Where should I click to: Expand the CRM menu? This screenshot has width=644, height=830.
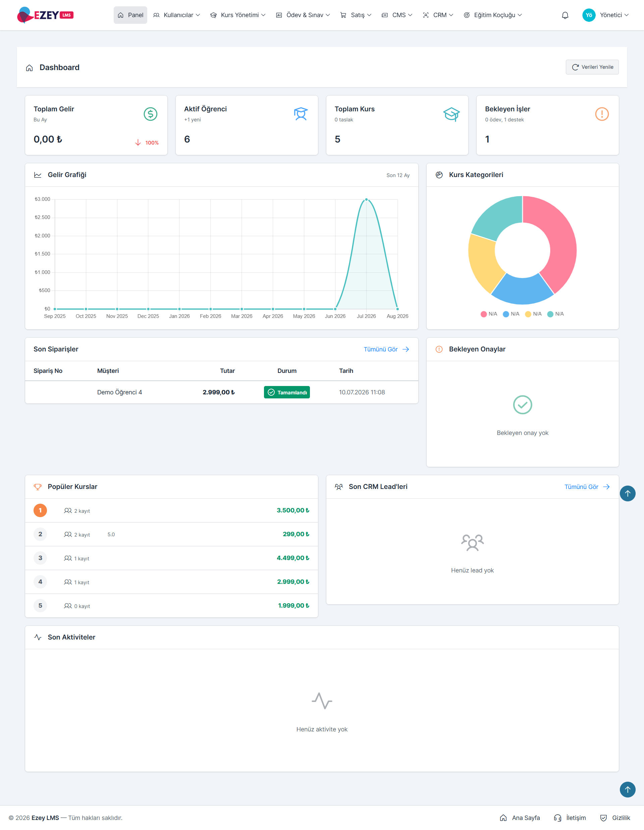click(438, 15)
